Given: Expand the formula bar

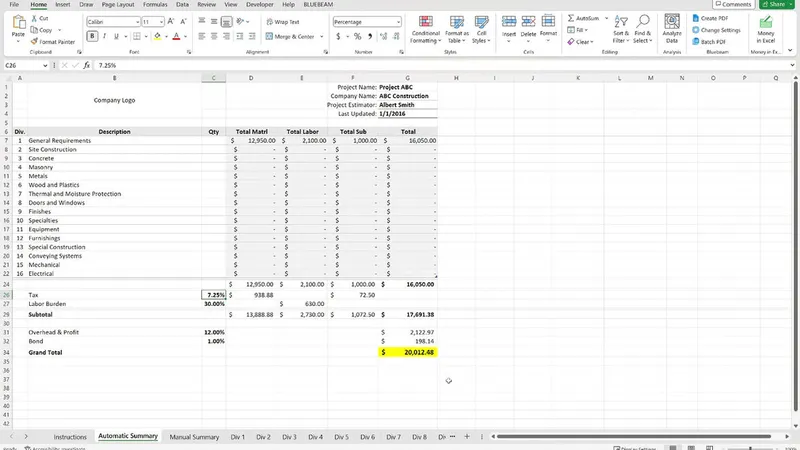Looking at the screenshot, I should 792,65.
